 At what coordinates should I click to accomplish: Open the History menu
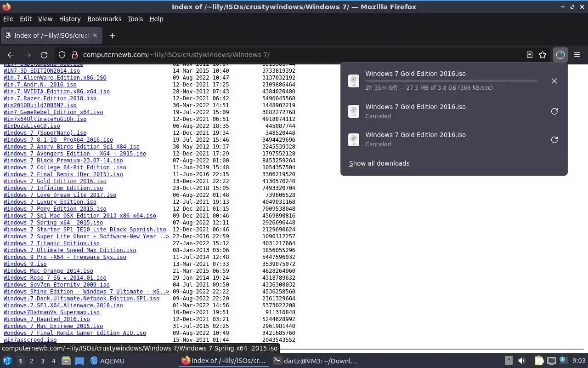point(70,19)
